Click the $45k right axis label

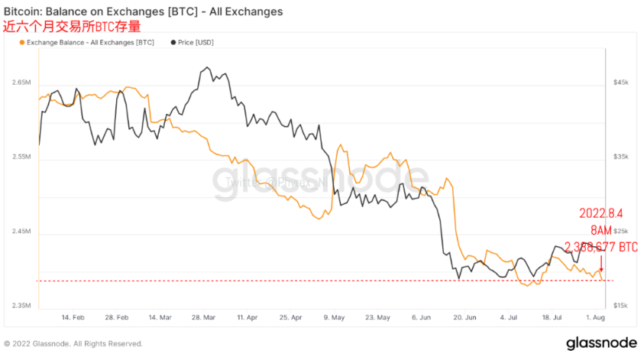tap(620, 82)
